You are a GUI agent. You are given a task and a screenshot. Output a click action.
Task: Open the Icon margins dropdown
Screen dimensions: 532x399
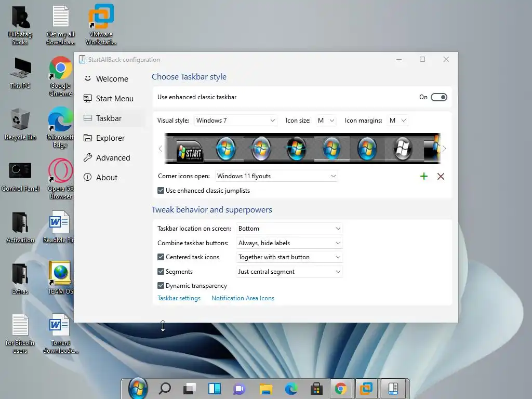(x=397, y=121)
